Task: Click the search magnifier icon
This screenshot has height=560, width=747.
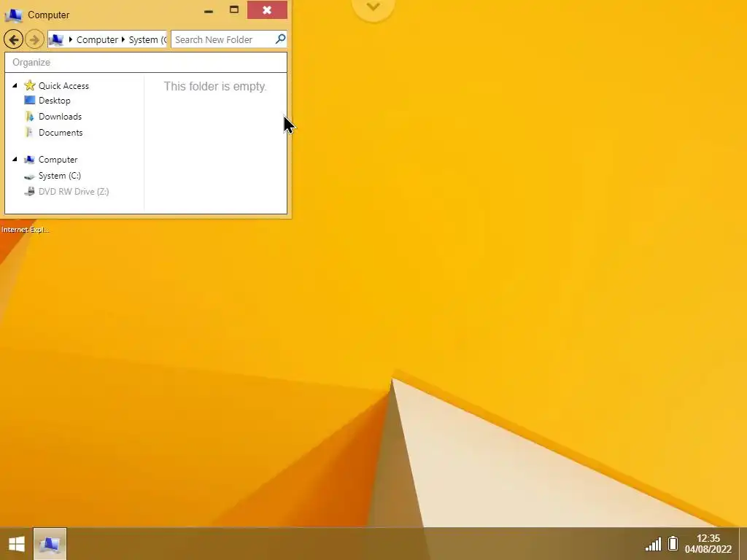Action: (x=280, y=39)
